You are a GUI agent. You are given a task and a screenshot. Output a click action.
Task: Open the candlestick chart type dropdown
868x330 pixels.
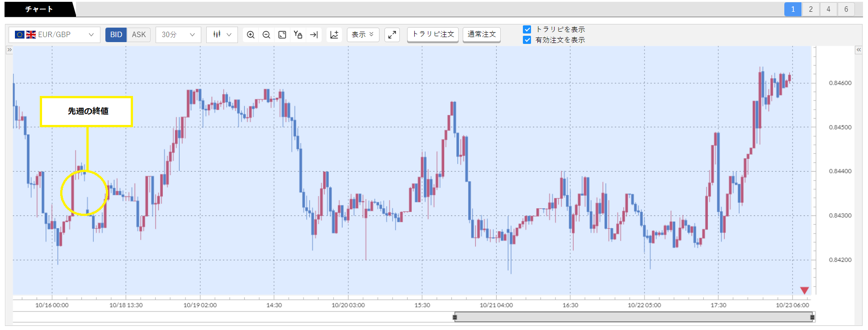coord(222,34)
